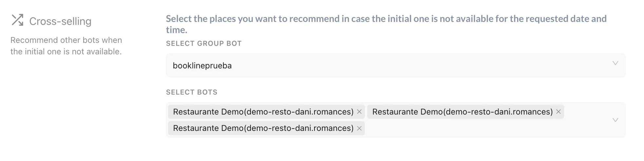
Task: Click the SELECT BOTS label
Action: tap(192, 92)
